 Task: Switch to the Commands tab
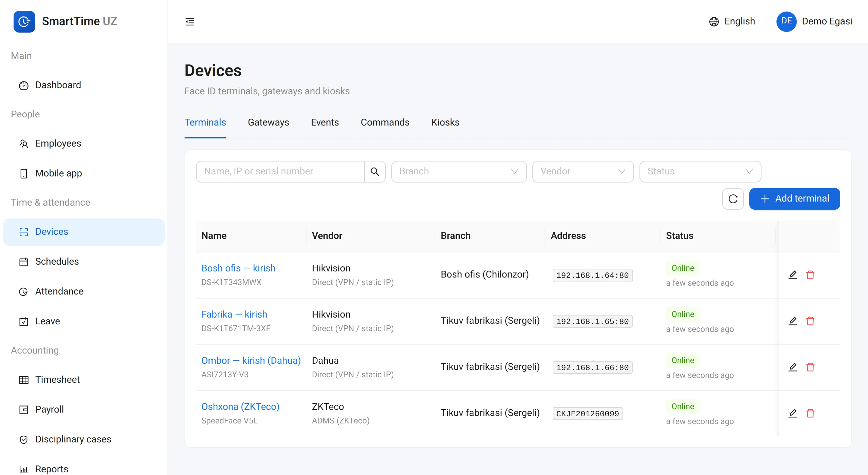(x=385, y=122)
